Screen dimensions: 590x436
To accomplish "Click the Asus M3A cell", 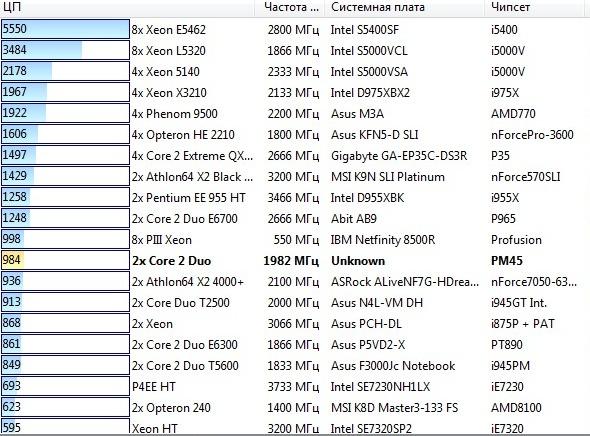I will pyautogui.click(x=357, y=114).
